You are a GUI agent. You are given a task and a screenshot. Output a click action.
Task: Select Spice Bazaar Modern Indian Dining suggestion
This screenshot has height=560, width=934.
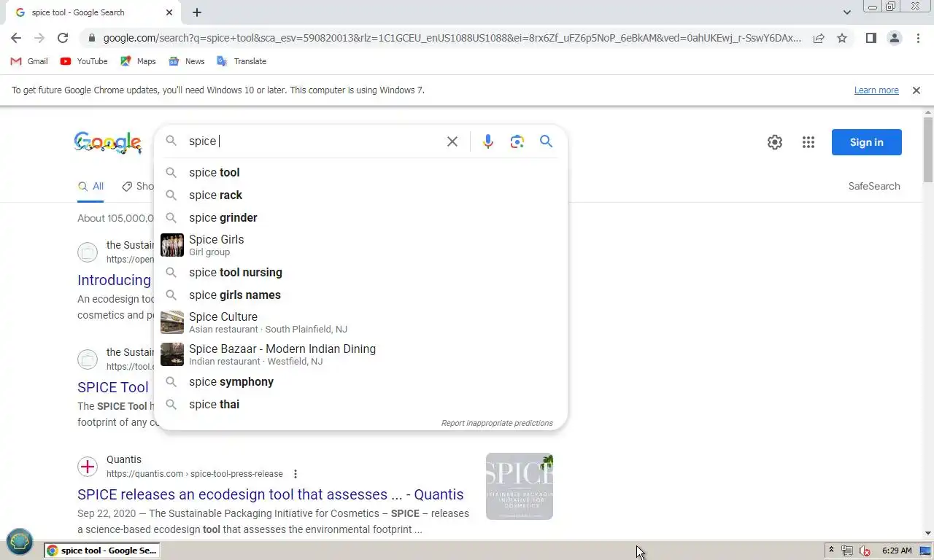pos(360,354)
